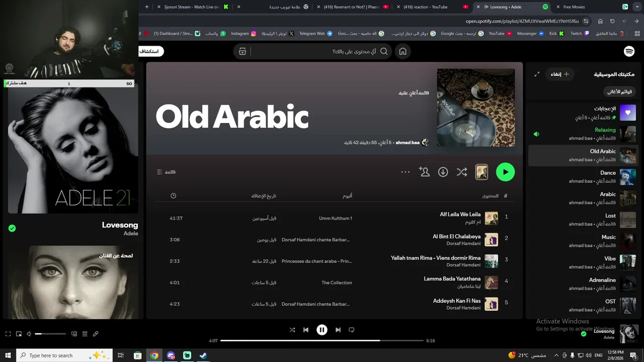Play the Old Arabic playlist with green button

pos(505,172)
